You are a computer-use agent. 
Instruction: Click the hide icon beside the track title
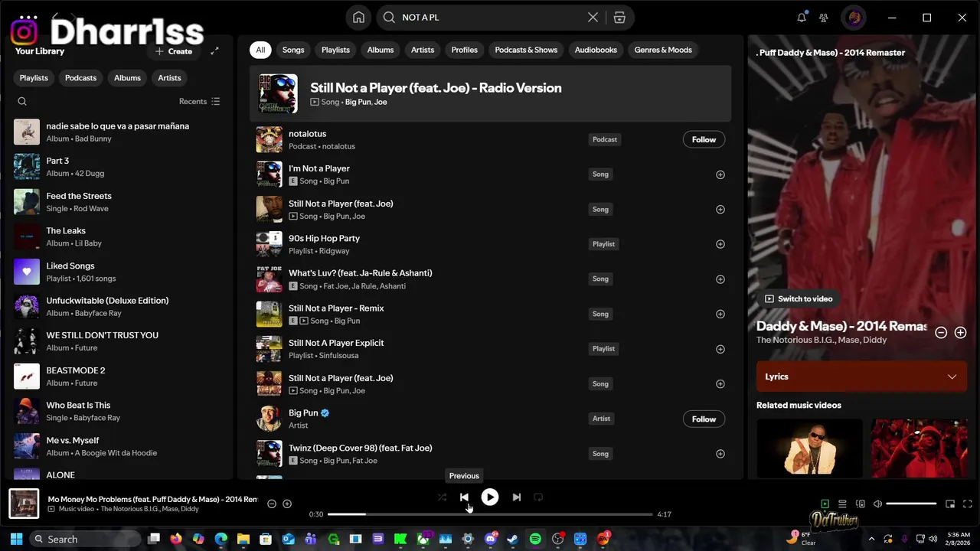point(272,504)
